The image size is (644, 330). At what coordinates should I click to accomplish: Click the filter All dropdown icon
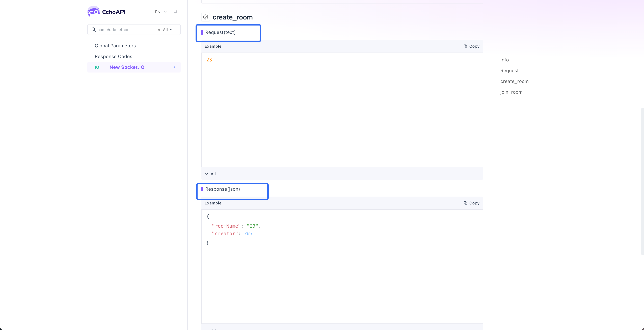point(172,30)
